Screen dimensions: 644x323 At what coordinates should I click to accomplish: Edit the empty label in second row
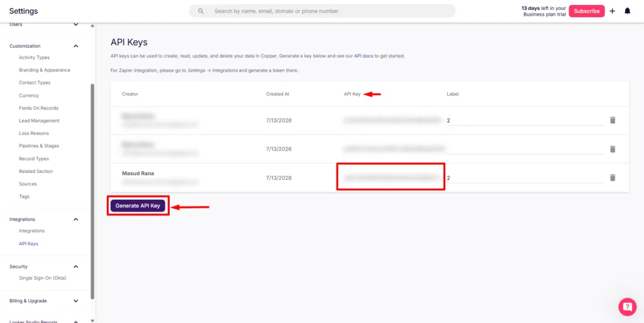point(525,150)
